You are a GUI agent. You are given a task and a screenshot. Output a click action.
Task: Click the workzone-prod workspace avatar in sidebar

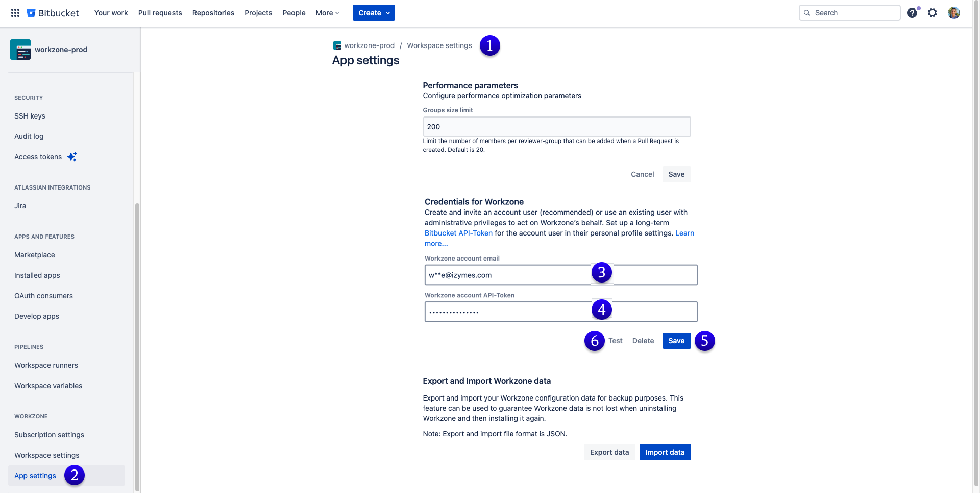point(20,50)
